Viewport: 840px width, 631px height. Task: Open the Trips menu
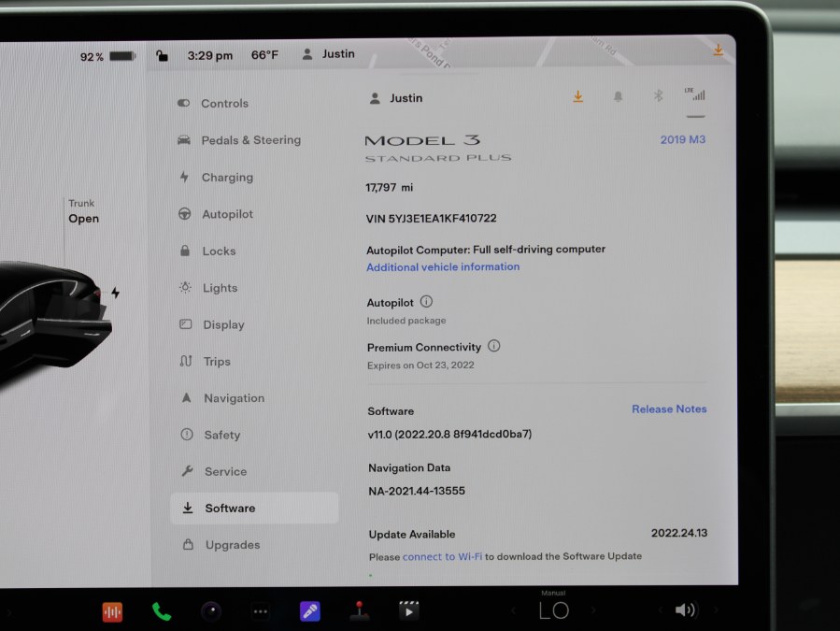click(x=206, y=362)
